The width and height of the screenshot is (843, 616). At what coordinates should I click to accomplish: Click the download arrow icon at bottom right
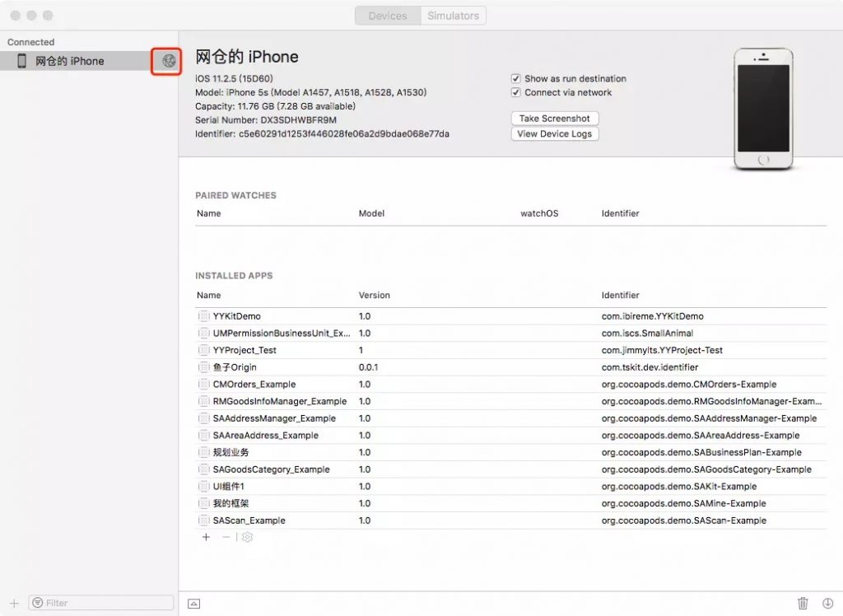[x=828, y=603]
